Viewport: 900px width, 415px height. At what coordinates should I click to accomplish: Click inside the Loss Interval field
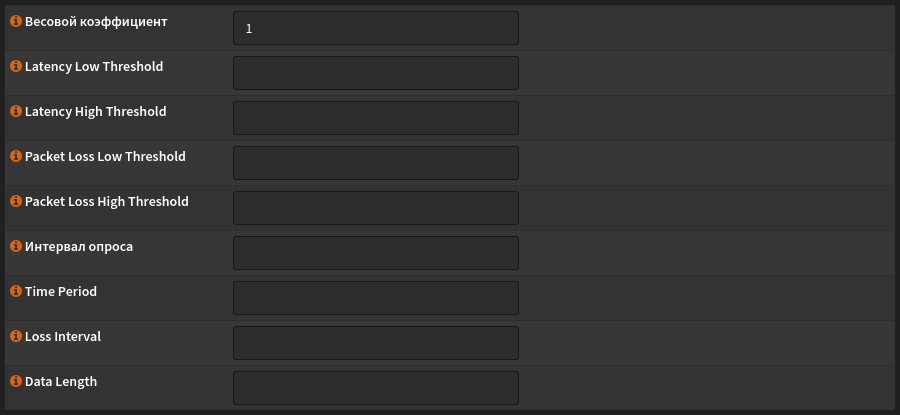tap(376, 343)
